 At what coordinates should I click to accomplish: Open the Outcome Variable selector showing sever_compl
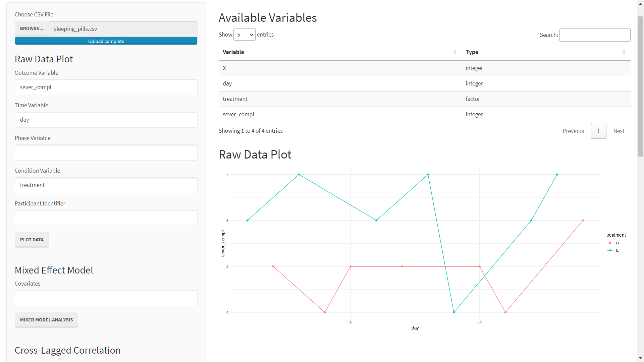[106, 87]
